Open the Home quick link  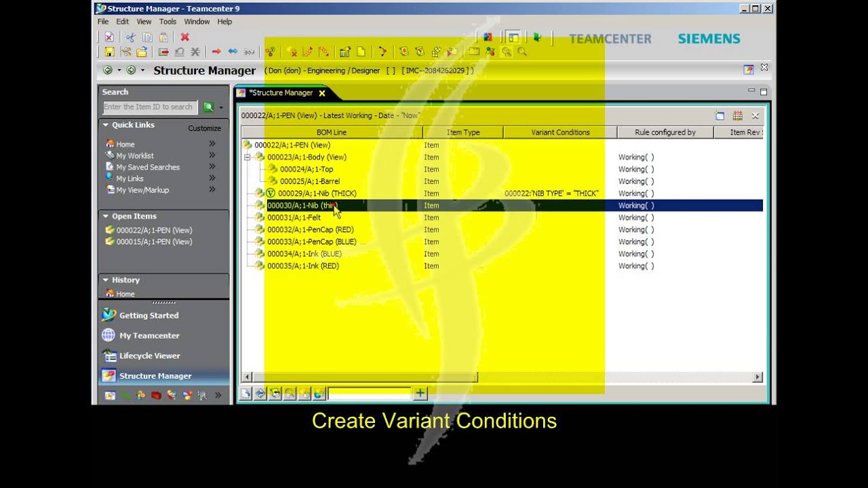125,144
